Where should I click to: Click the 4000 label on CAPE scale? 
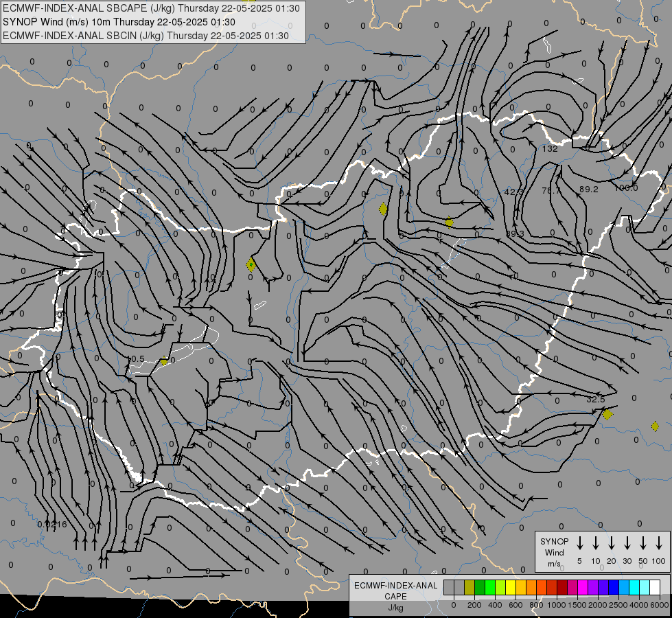coord(639,605)
